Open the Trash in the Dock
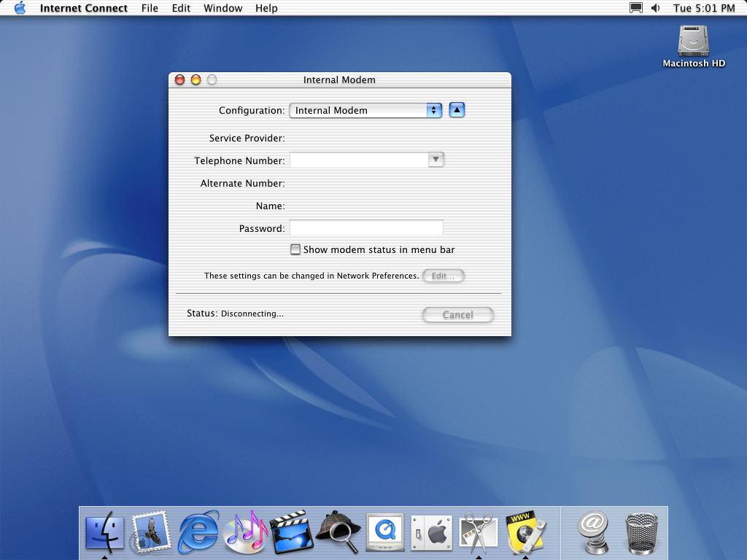The width and height of the screenshot is (747, 560). [x=641, y=533]
